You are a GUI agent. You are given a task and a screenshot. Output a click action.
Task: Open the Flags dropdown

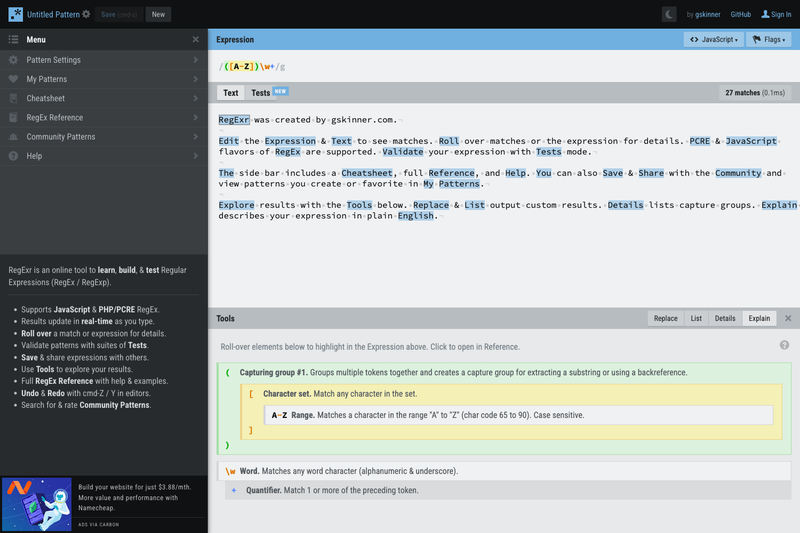tap(769, 39)
